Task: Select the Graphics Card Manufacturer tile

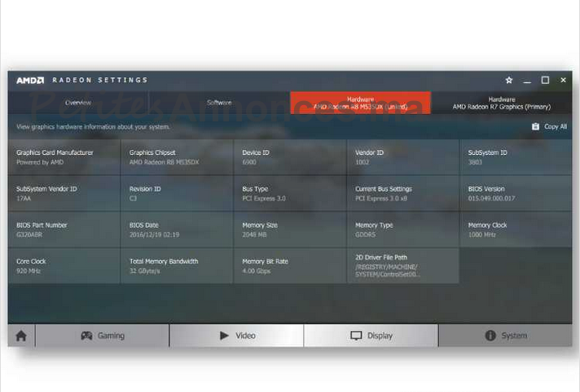Action: point(64,157)
